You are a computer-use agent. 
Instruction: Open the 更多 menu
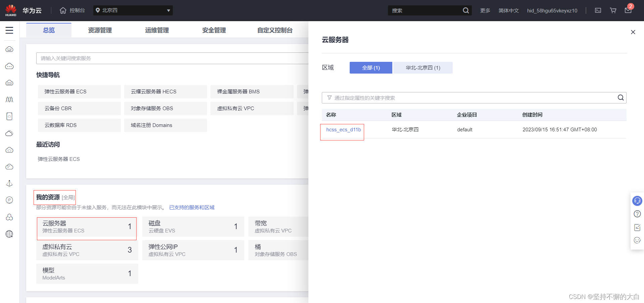click(x=485, y=10)
